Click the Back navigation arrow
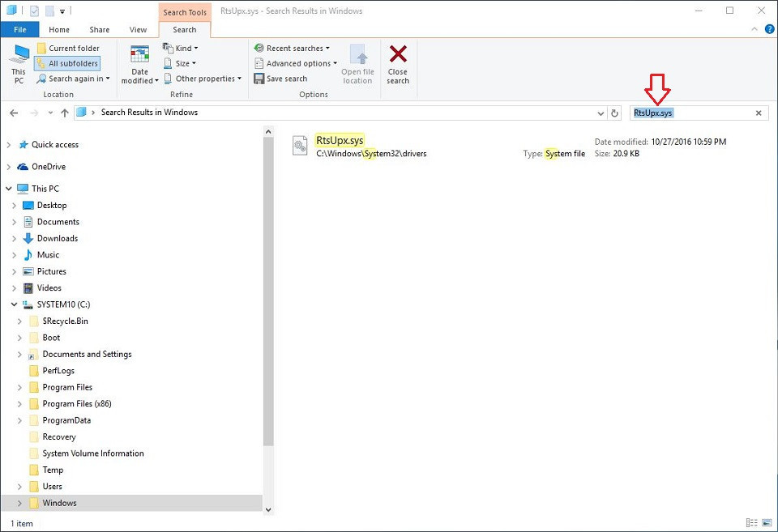This screenshot has height=532, width=778. [x=14, y=113]
